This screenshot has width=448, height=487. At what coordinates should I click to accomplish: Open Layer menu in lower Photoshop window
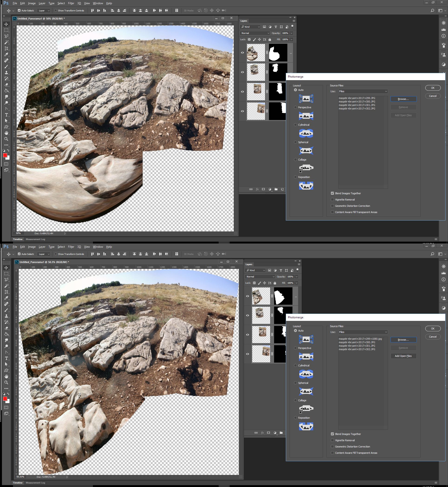[42, 247]
